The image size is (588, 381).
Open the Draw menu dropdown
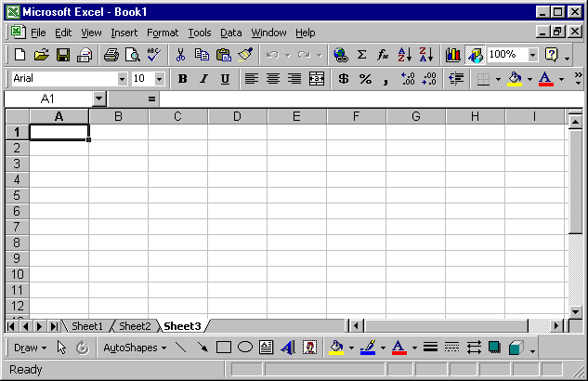point(30,348)
